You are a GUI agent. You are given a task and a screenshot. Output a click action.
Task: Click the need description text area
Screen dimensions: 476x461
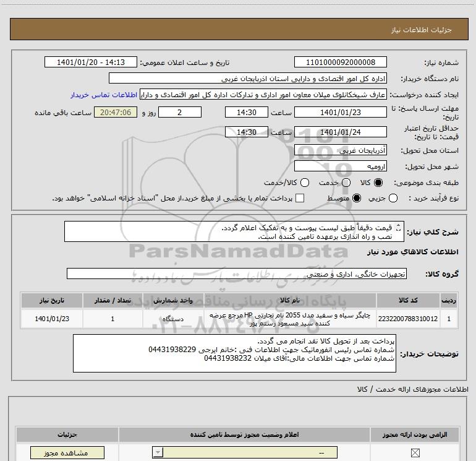[x=234, y=232]
